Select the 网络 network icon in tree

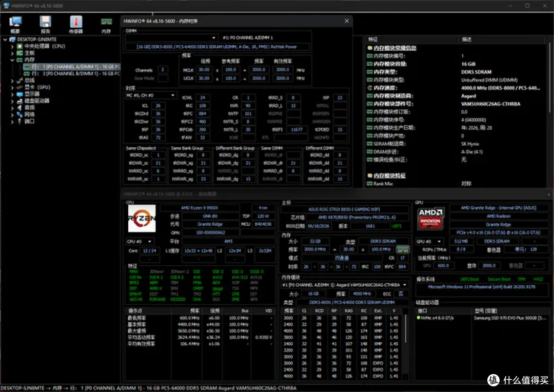[x=20, y=114]
